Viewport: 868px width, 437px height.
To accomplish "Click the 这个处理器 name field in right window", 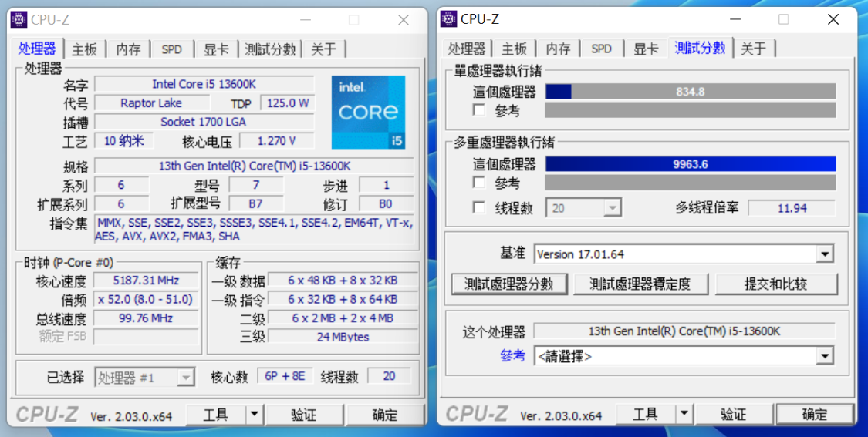I will point(684,331).
